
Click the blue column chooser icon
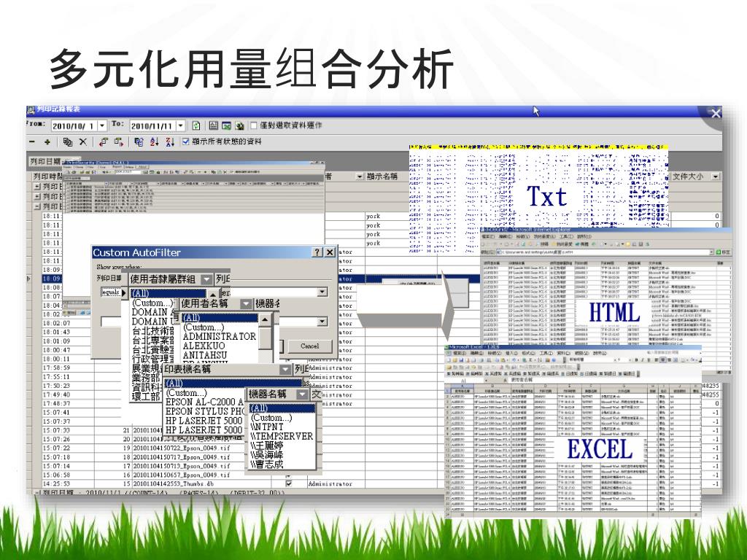pyautogui.click(x=139, y=142)
